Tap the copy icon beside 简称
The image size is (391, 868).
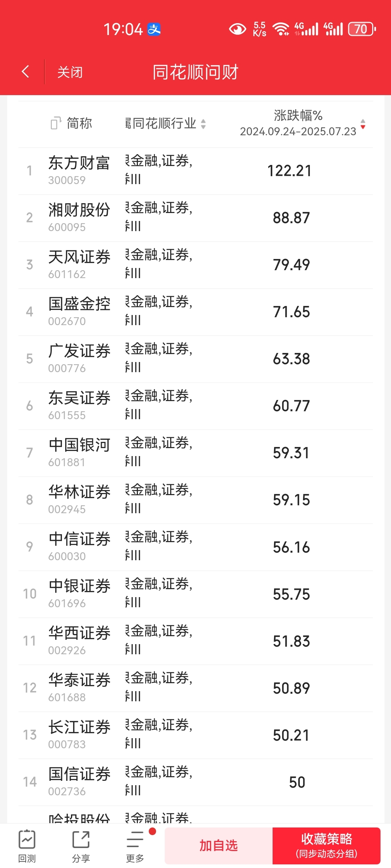tap(56, 123)
